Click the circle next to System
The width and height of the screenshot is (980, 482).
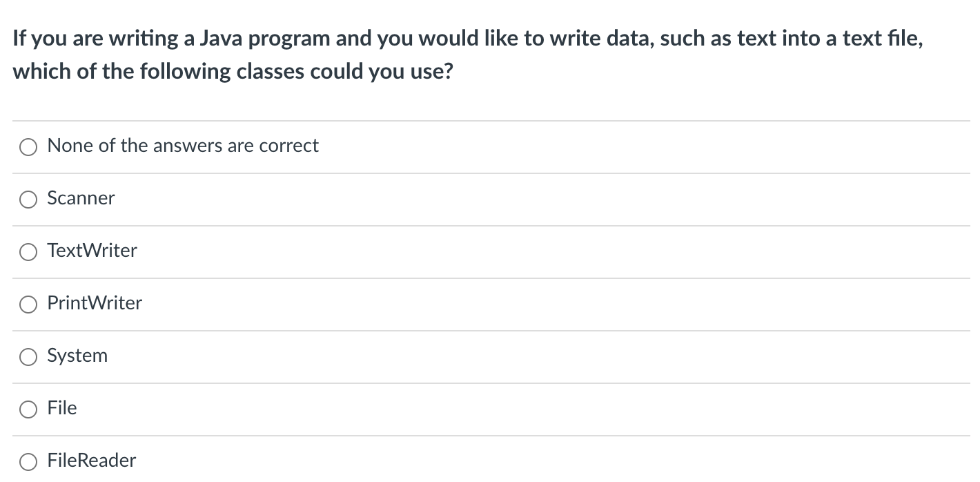[x=28, y=356]
